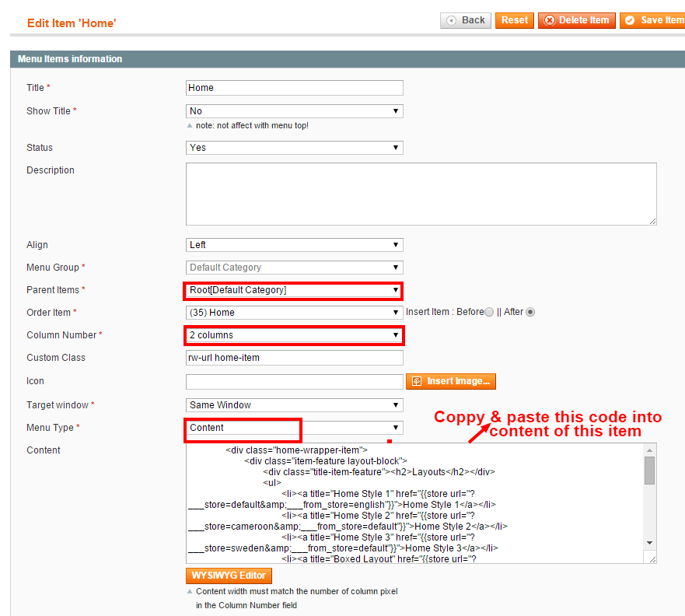Click the Reset button

coord(514,20)
